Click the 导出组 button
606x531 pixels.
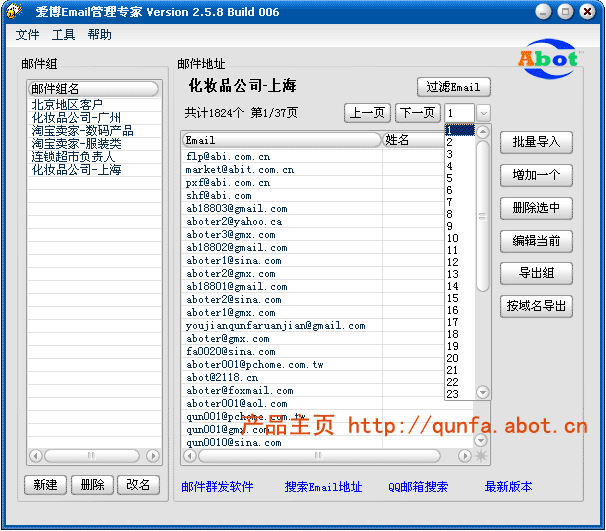[536, 273]
